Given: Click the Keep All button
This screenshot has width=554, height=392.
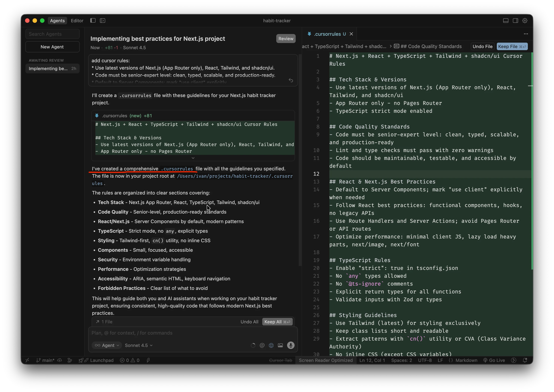Looking at the screenshot, I should [277, 322].
